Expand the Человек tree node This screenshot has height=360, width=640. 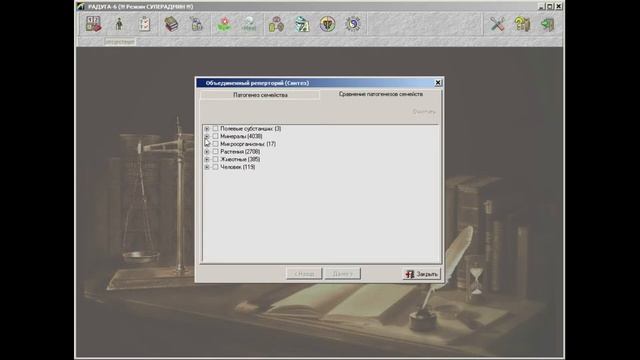(207, 167)
